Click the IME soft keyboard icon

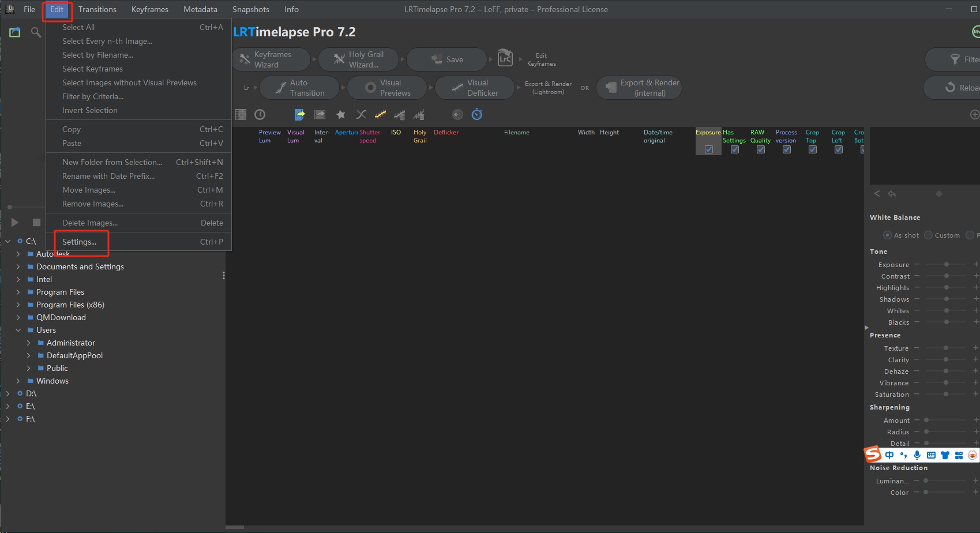[x=931, y=455]
